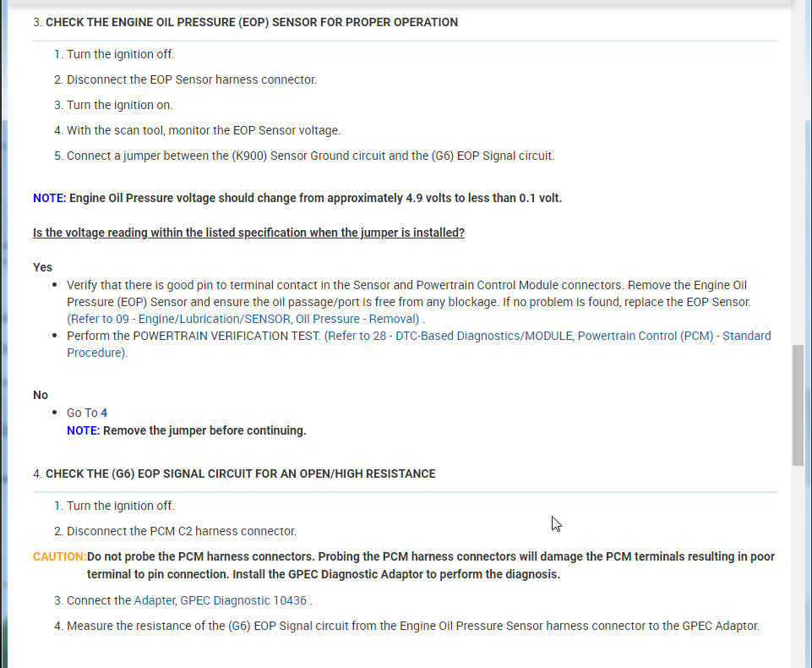Click the step 4 EOP Signal Circuit heading
812x668 pixels.
tap(240, 474)
